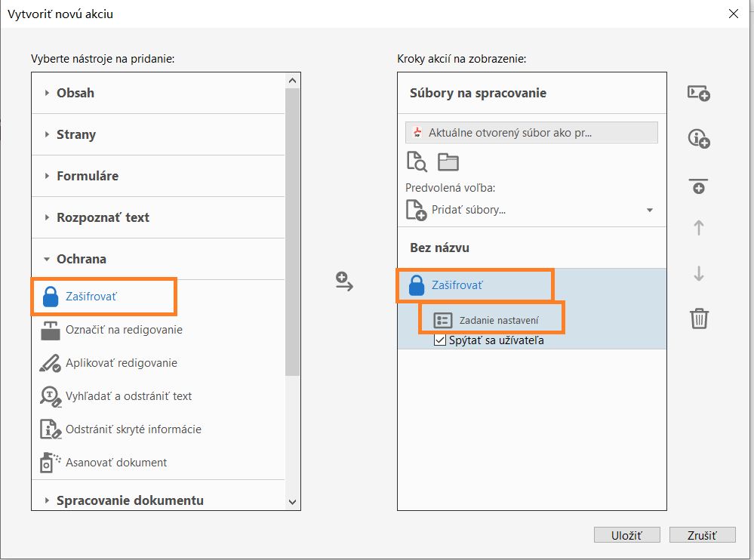Select the Asanovať dokument tool
The height and width of the screenshot is (560, 754).
[116, 463]
